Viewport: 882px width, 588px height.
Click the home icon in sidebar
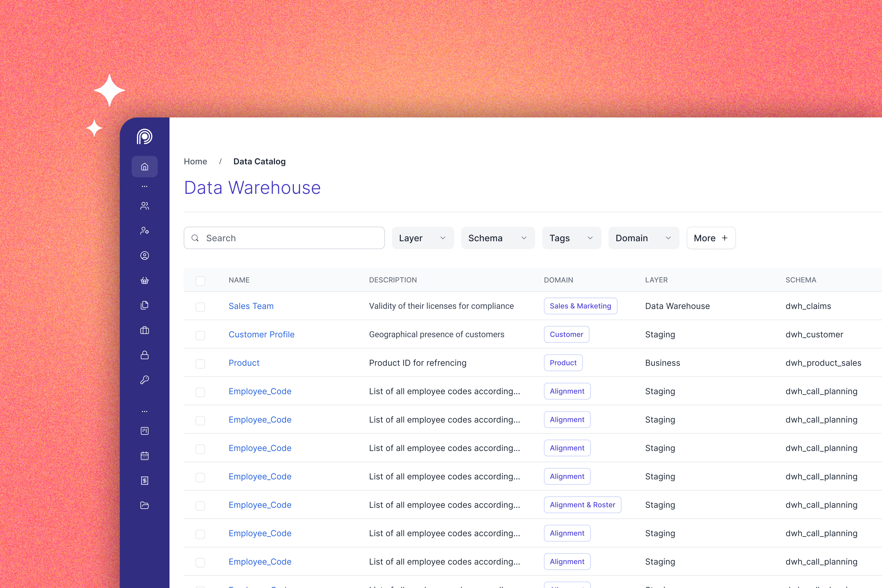pos(144,167)
